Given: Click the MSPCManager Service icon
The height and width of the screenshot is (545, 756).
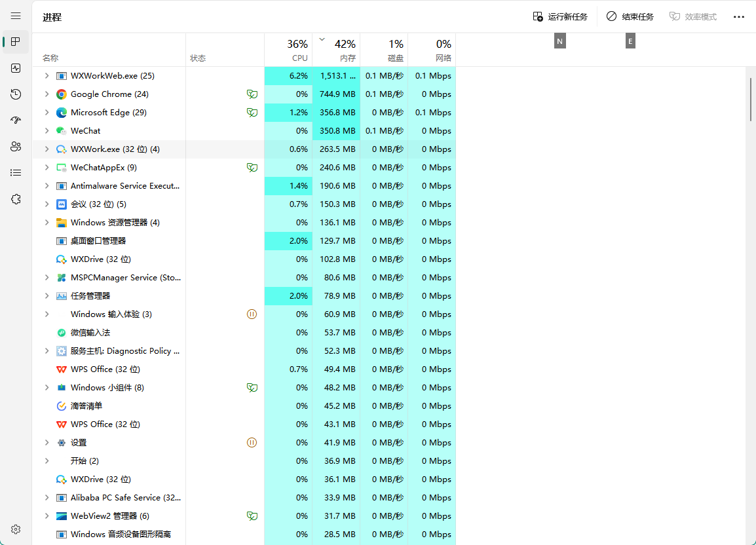Looking at the screenshot, I should (x=61, y=277).
